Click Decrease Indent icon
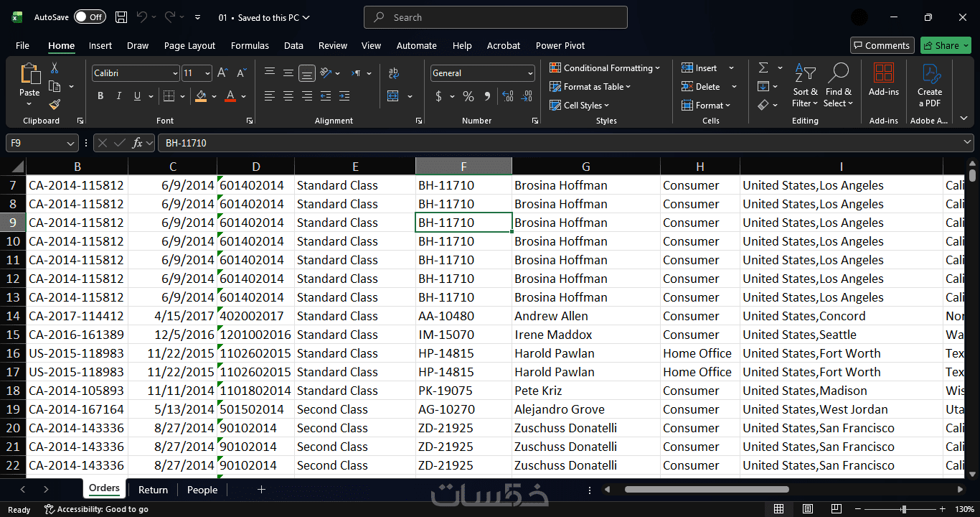Viewport: 980px width, 517px height. click(326, 96)
